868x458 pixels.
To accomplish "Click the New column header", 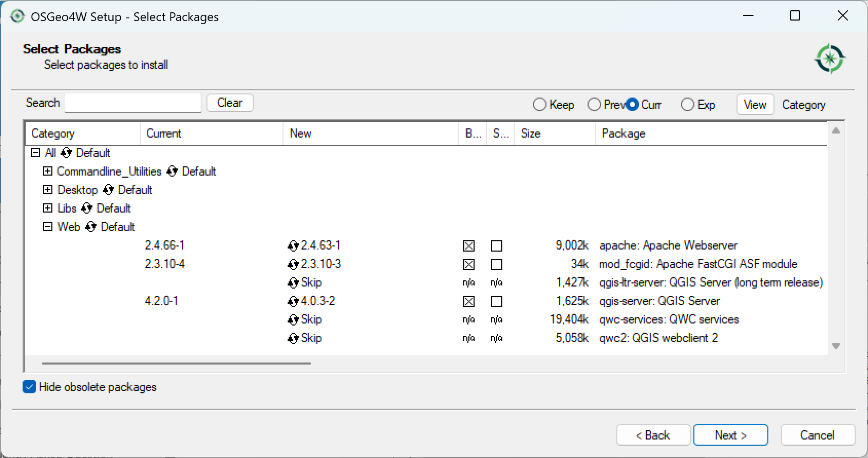I will tap(371, 133).
